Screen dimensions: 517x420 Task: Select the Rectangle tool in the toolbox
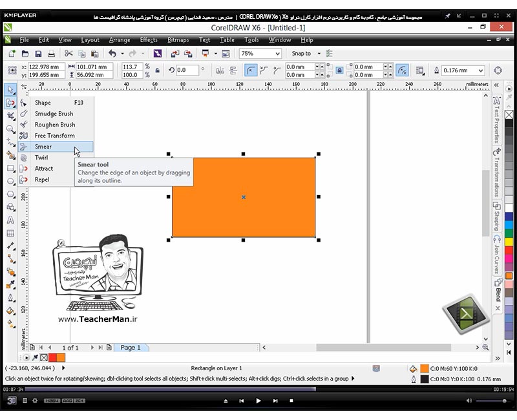click(x=10, y=168)
